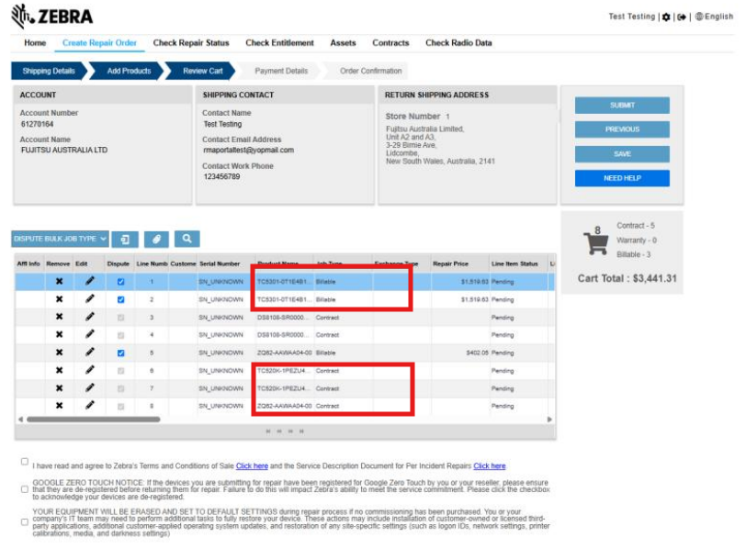Image resolution: width=746 pixels, height=560 pixels.
Task: Open the English language selector
Action: [x=715, y=17]
